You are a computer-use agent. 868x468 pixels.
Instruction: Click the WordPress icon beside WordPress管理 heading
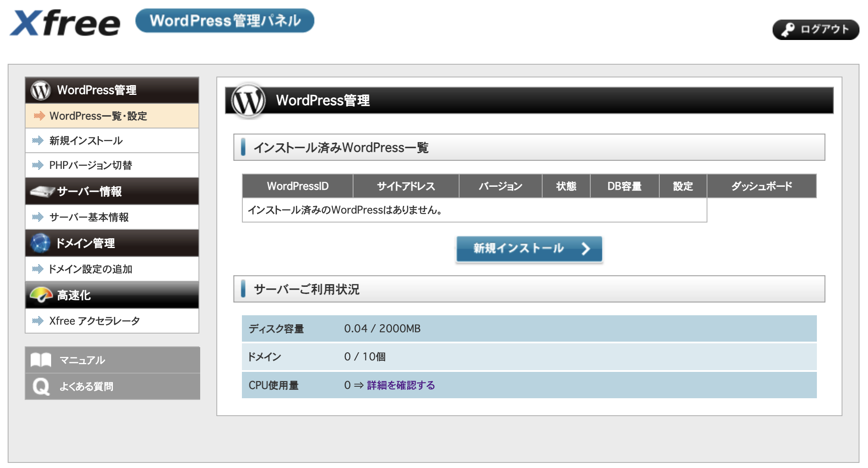tap(40, 90)
